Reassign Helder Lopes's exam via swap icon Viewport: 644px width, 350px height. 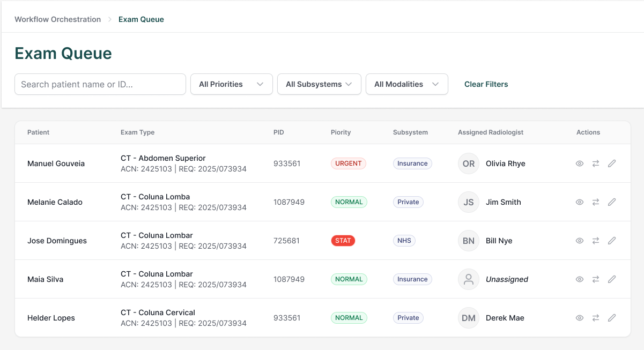click(x=596, y=318)
